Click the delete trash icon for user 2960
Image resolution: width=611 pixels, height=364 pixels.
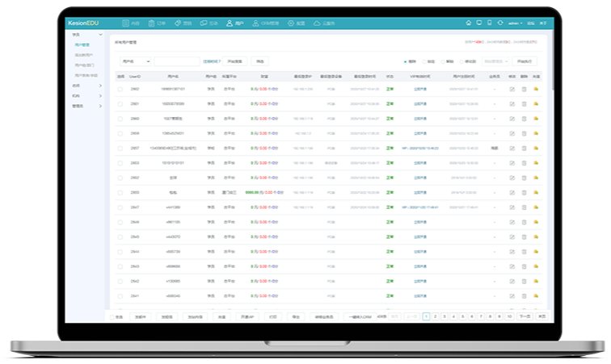[x=524, y=119]
